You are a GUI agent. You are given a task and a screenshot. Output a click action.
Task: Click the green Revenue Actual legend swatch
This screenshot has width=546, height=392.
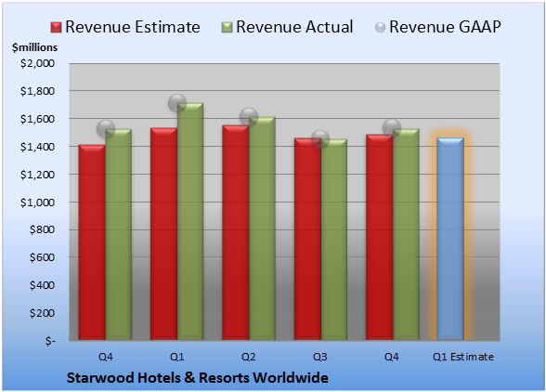[227, 28]
